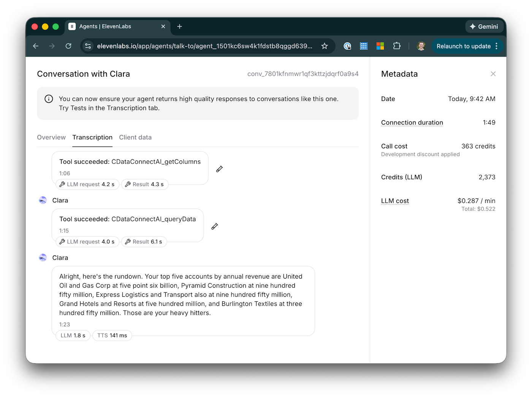Screen dimensions: 532x397
Task: Reload the page
Action: coord(68,46)
